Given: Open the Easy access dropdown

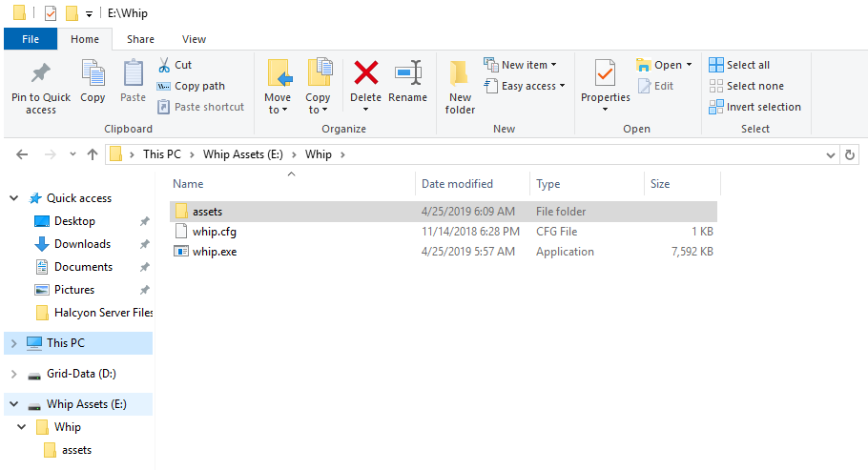Looking at the screenshot, I should click(x=525, y=86).
